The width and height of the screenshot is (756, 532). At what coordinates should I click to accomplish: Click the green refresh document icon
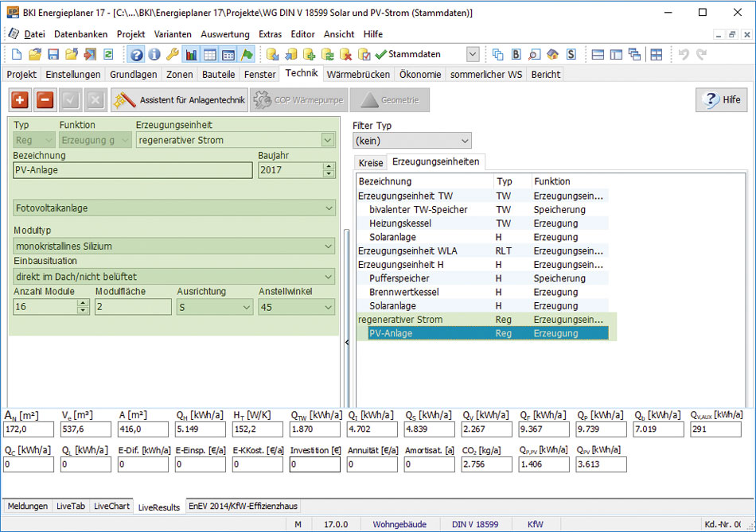click(108, 54)
